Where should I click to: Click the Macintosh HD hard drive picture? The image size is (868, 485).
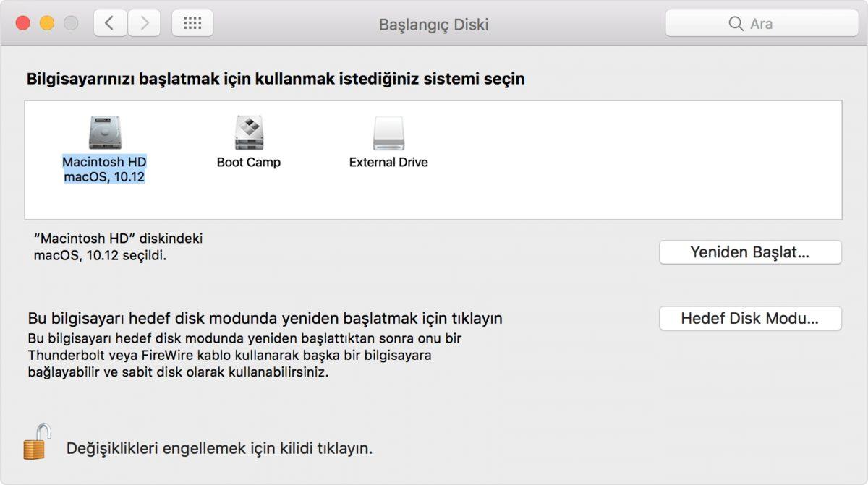pyautogui.click(x=103, y=134)
